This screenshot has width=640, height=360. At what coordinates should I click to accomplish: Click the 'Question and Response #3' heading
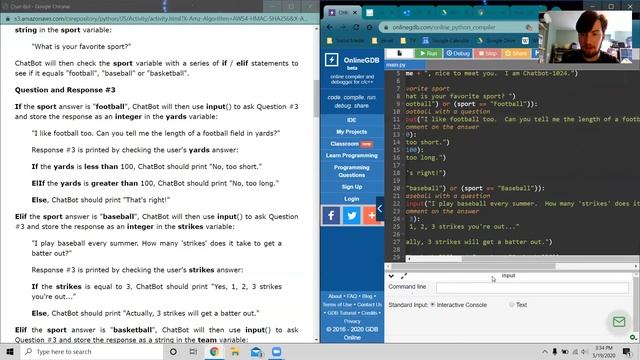click(x=65, y=90)
